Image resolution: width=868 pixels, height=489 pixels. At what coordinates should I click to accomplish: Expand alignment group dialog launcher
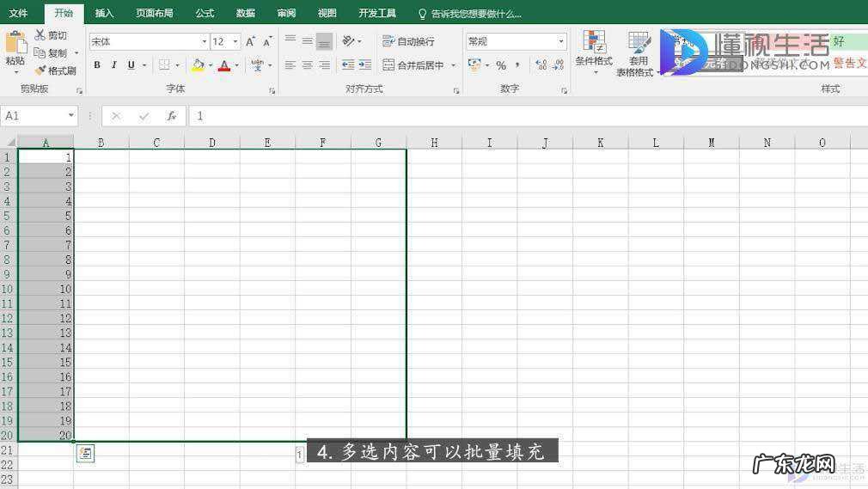456,90
